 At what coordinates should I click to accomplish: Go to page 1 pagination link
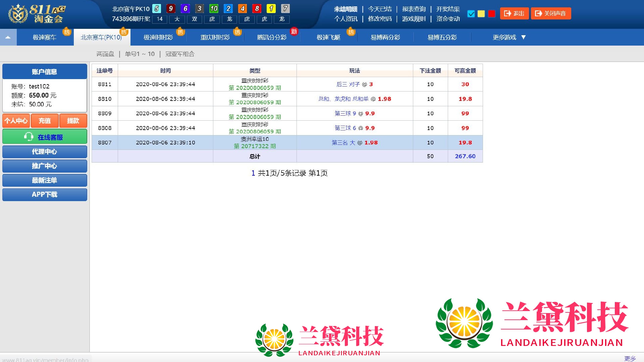(x=253, y=173)
